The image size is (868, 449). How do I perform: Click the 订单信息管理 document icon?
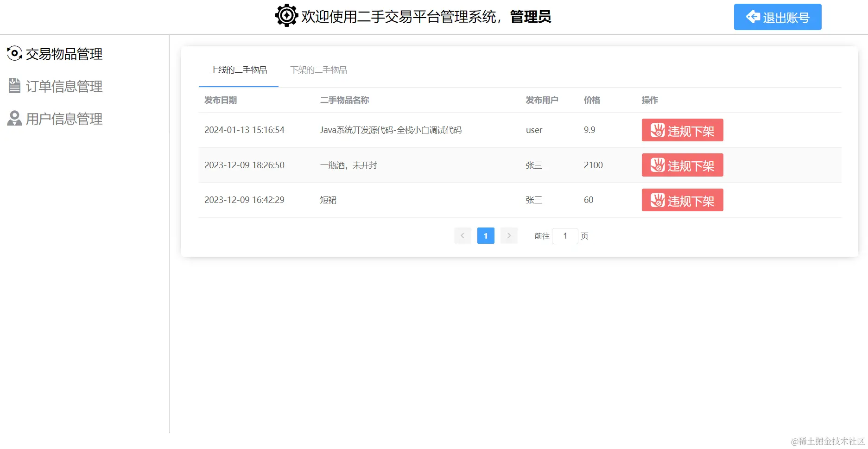tap(14, 86)
